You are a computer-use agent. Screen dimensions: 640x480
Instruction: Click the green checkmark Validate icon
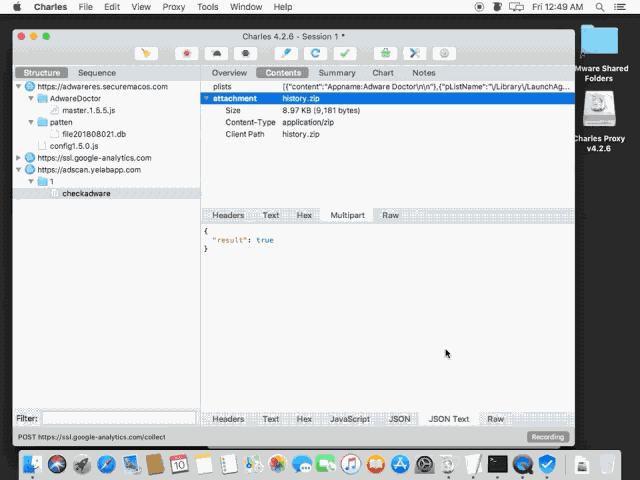[x=344, y=53]
